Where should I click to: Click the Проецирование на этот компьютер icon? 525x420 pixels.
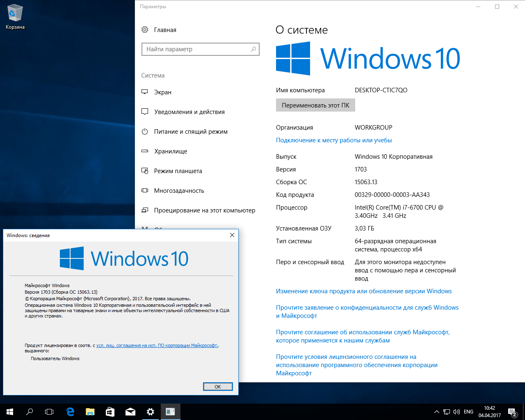[x=145, y=210]
